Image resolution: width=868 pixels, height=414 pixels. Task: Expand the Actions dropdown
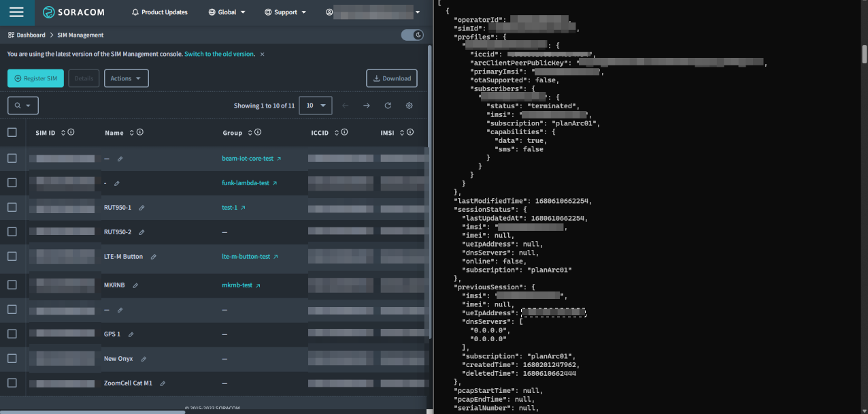(x=126, y=78)
